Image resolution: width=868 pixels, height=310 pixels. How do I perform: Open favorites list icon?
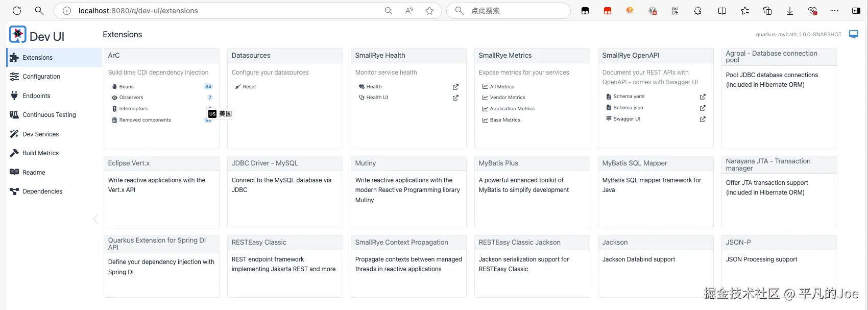[745, 11]
